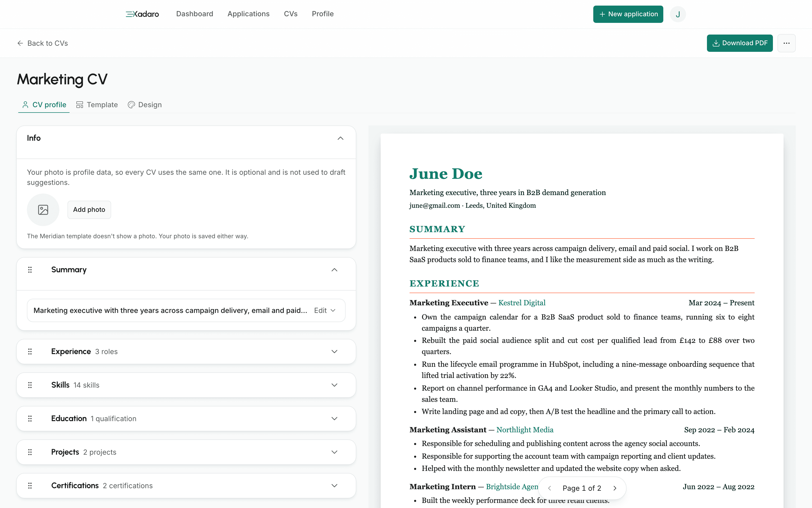
Task: Switch to the Template tab
Action: click(x=97, y=105)
